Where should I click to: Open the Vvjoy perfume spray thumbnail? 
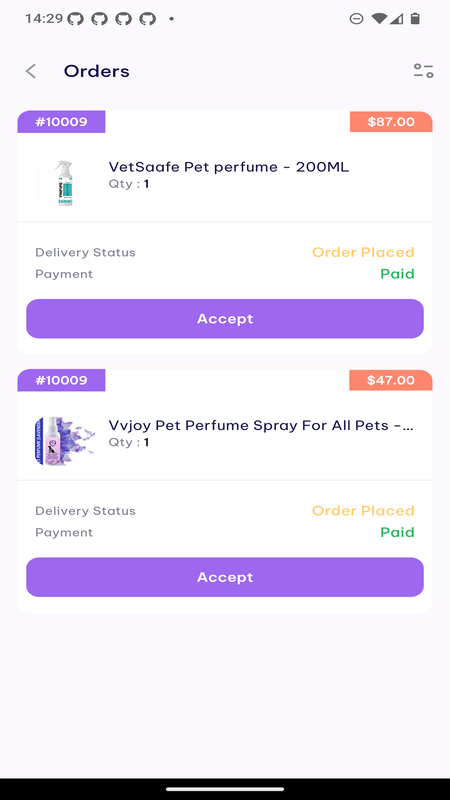(x=65, y=441)
